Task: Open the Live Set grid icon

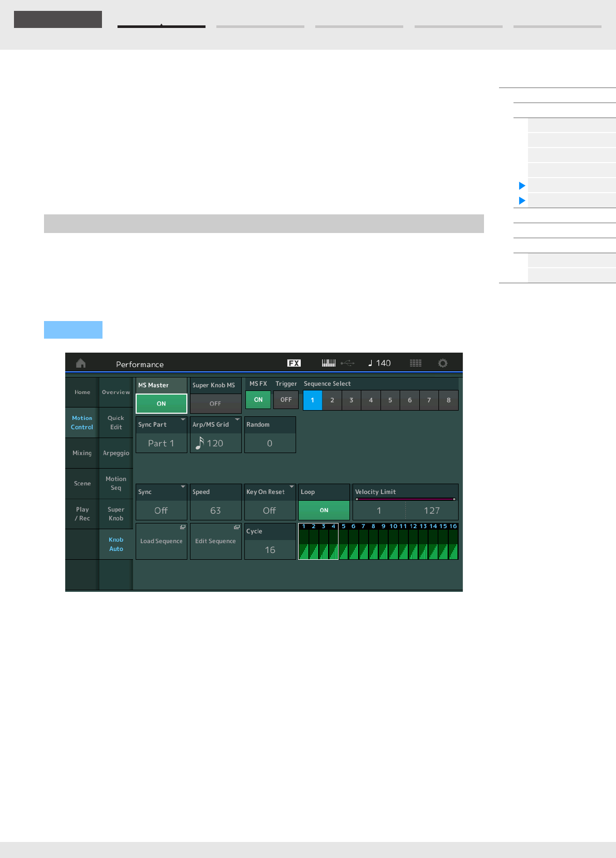Action: [416, 363]
